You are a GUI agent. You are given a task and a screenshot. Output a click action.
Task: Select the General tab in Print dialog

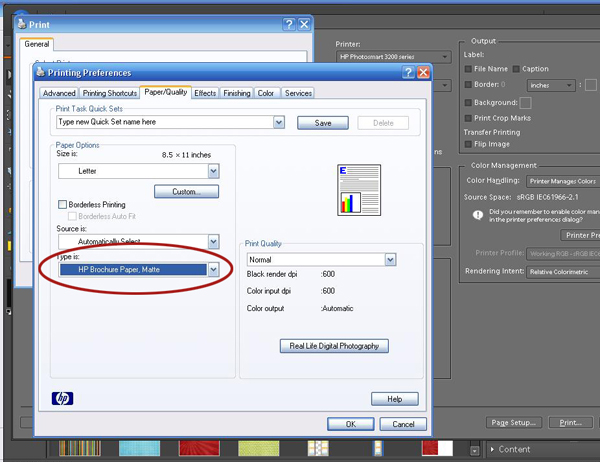point(37,44)
